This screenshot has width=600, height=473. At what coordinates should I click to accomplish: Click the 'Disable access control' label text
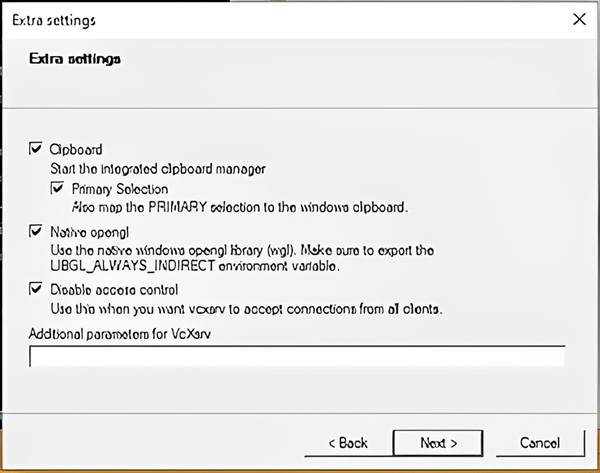tap(109, 289)
